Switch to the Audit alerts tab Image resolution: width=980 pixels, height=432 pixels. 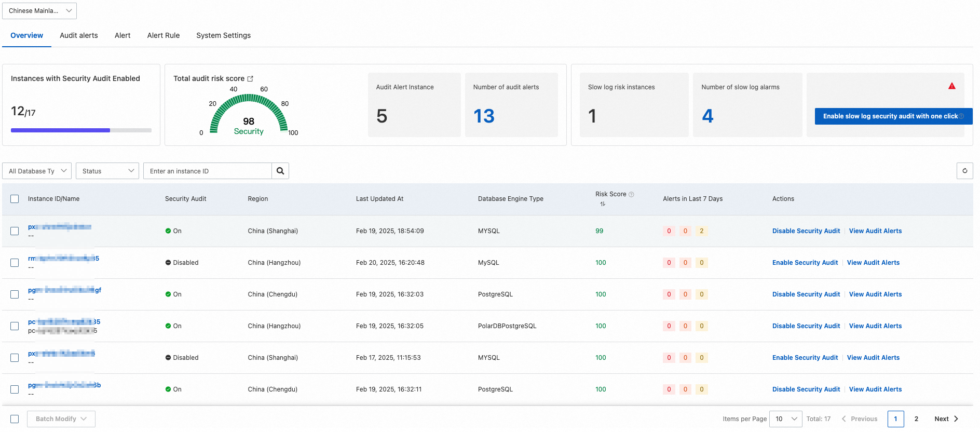(79, 35)
